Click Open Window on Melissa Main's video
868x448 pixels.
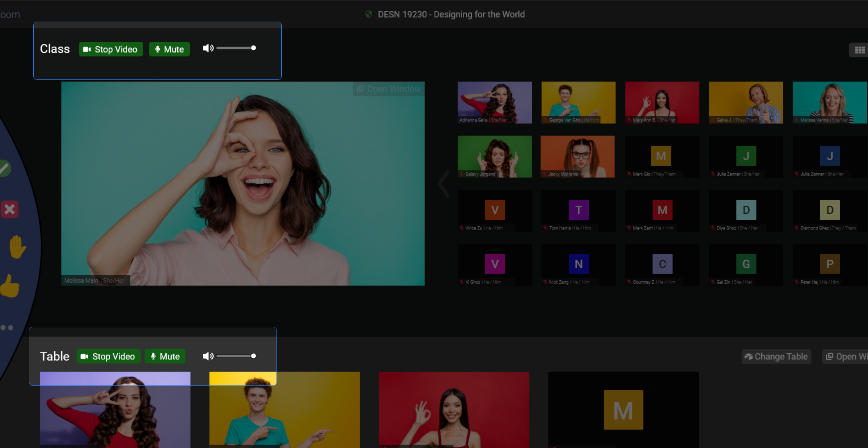(388, 89)
